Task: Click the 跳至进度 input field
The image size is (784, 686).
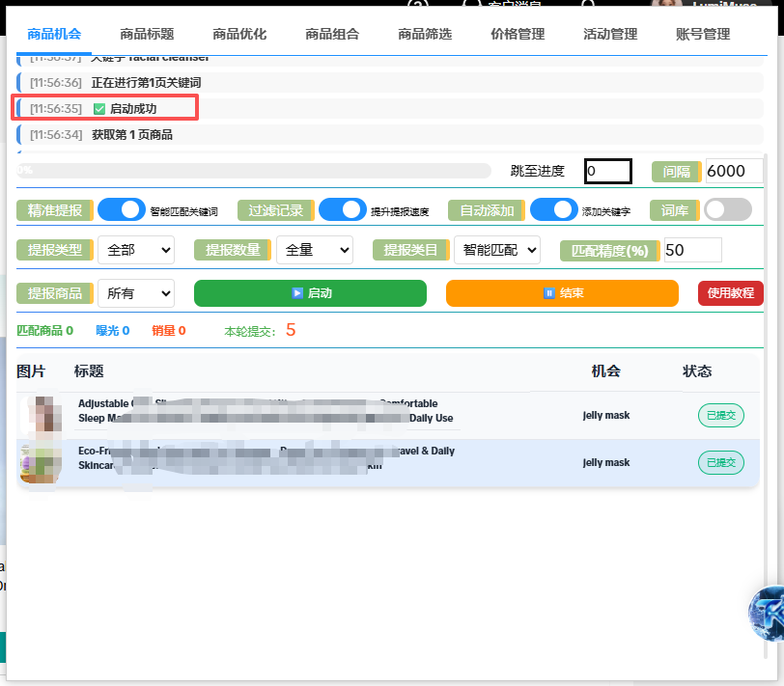Action: tap(607, 169)
